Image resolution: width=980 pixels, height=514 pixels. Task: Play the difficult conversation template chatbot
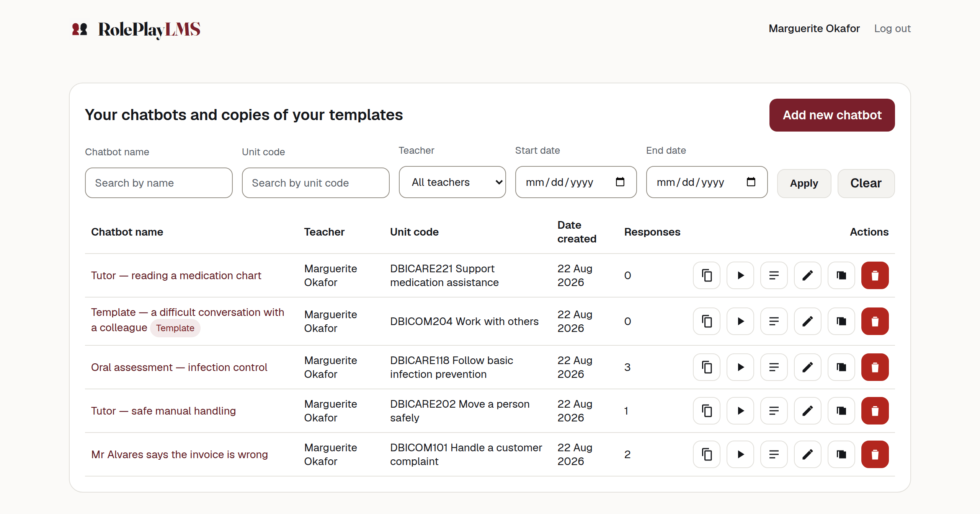[740, 321]
